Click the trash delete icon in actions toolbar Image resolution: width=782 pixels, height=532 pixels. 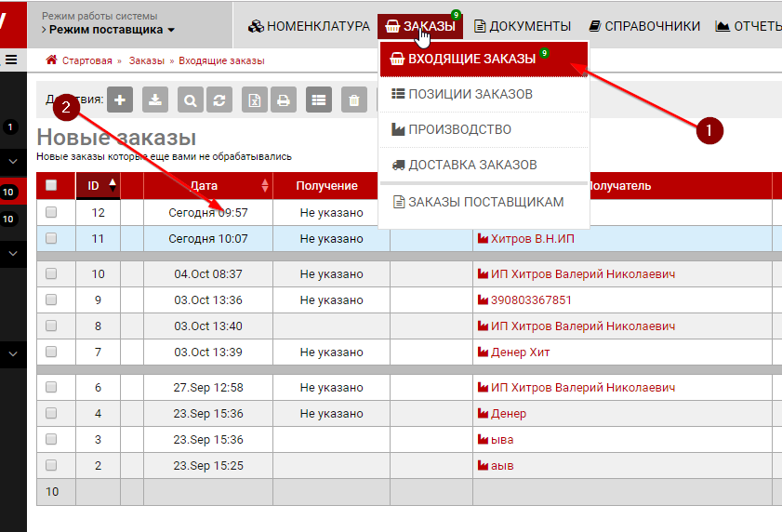pyautogui.click(x=353, y=100)
